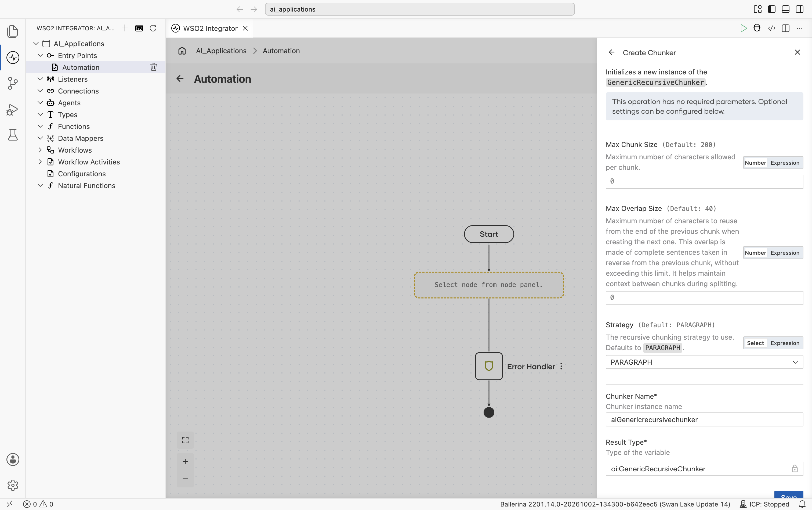Open the Testing flask icon
Image resolution: width=812 pixels, height=510 pixels.
tap(12, 135)
